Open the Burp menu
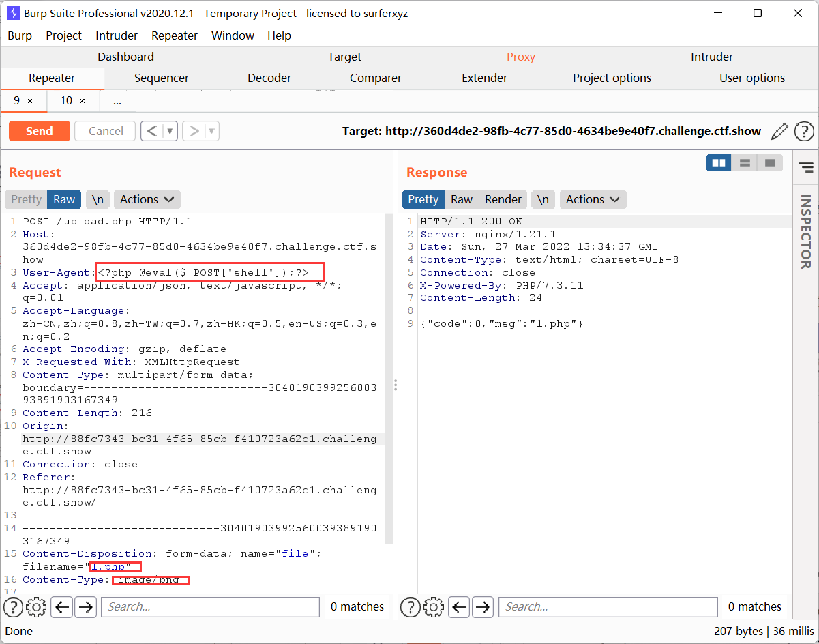Viewport: 819px width, 644px height. pyautogui.click(x=20, y=35)
